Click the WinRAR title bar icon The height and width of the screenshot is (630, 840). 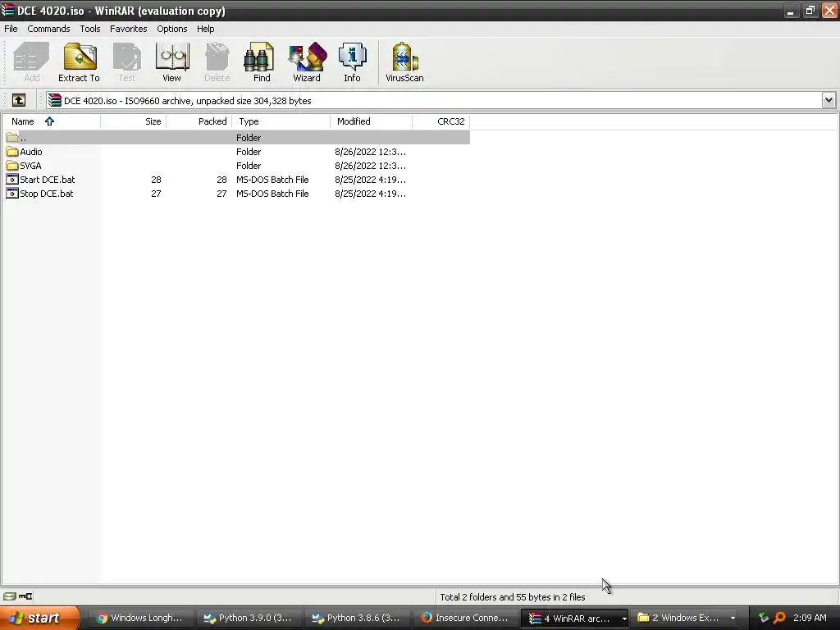click(8, 10)
